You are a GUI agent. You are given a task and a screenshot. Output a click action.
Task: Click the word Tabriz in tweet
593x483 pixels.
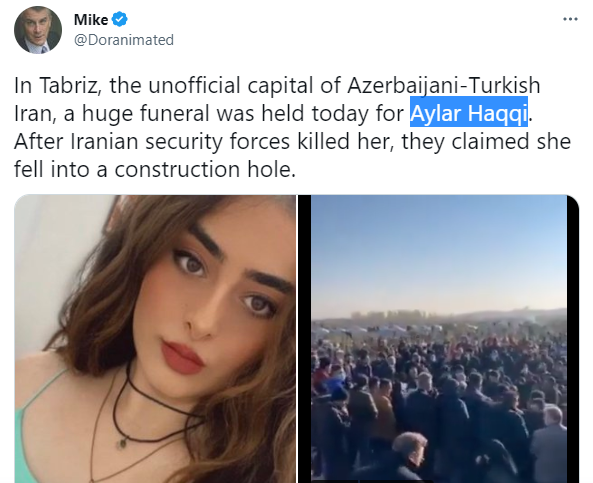click(x=70, y=85)
